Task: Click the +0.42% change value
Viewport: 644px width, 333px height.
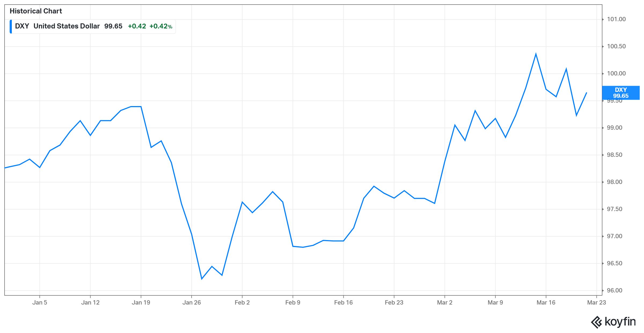Action: (x=161, y=26)
